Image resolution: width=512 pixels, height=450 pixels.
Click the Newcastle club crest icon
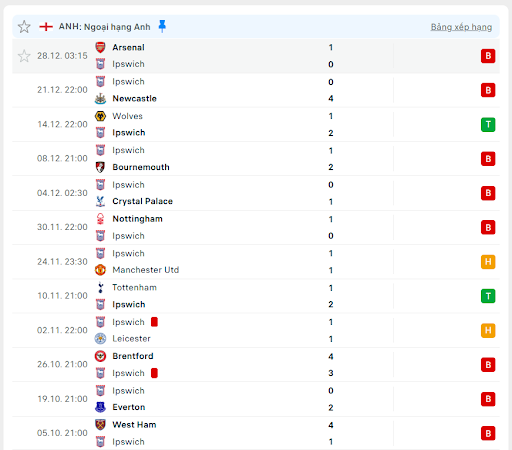(100, 98)
